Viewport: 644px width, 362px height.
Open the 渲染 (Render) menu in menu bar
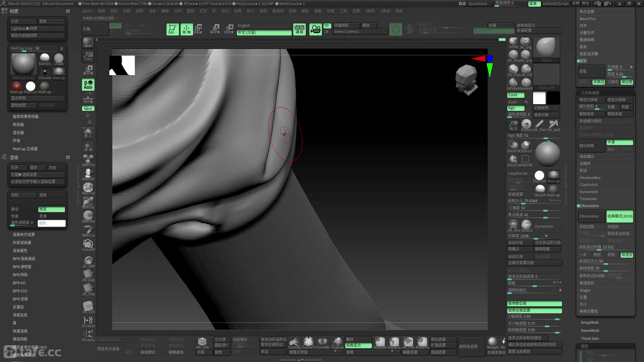click(x=292, y=11)
